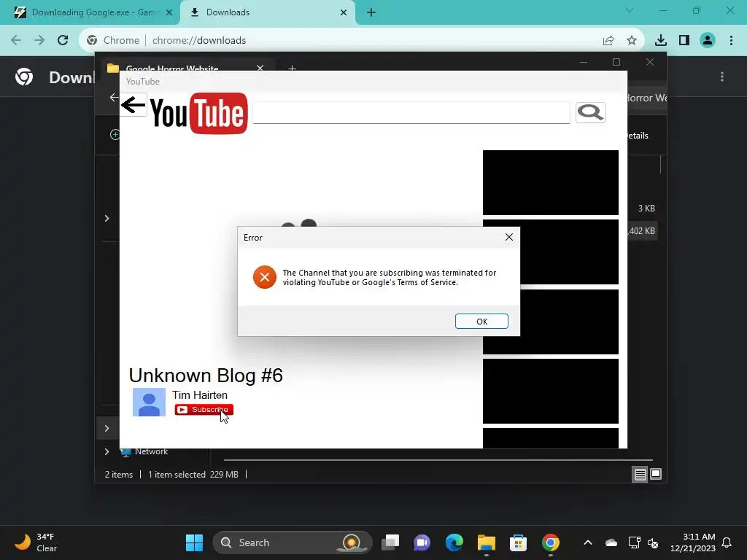This screenshot has width=747, height=560.
Task: Open the clock showing 3:11 AM
Action: point(693,542)
